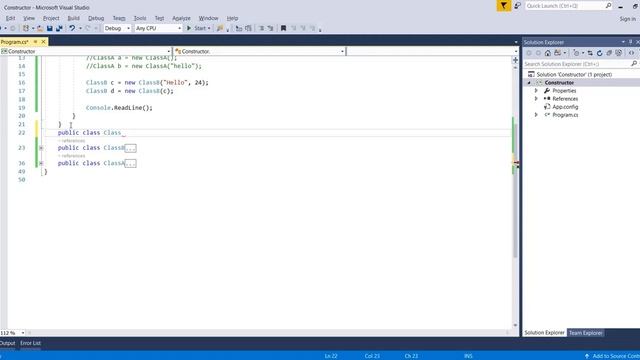
Task: Expand the Properties node
Action: [536, 91]
